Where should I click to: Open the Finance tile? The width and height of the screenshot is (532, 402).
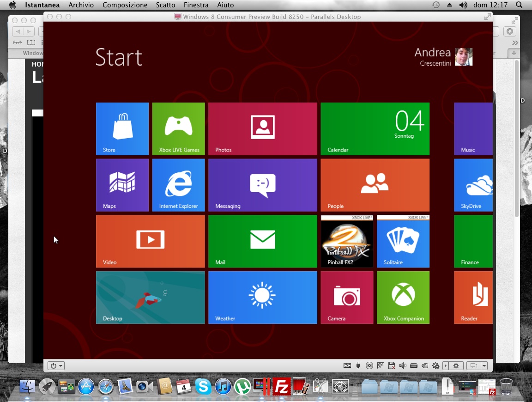pos(473,241)
